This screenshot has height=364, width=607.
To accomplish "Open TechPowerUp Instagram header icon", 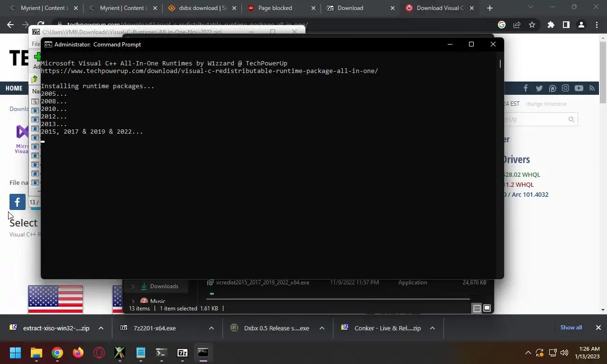I will coord(565,88).
